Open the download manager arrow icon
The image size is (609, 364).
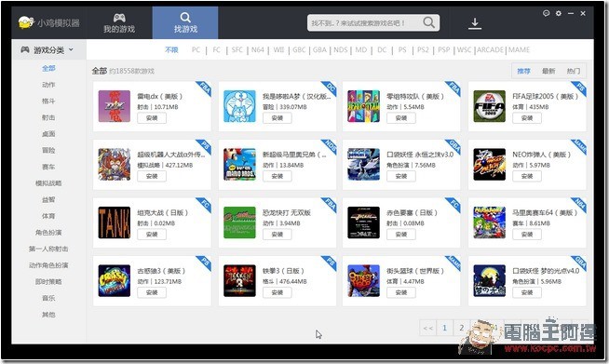click(475, 23)
